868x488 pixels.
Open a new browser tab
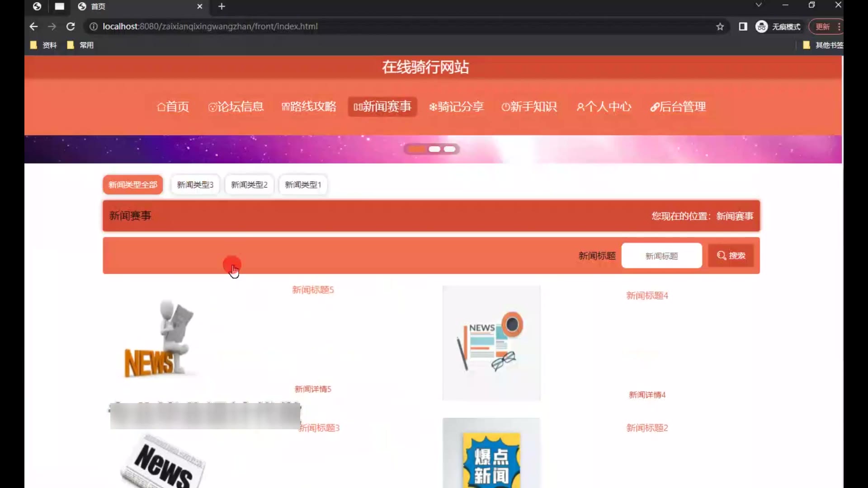(x=222, y=6)
